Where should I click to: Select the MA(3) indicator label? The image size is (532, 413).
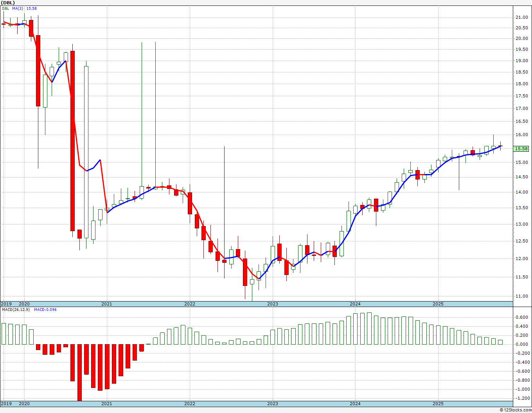(x=18, y=8)
